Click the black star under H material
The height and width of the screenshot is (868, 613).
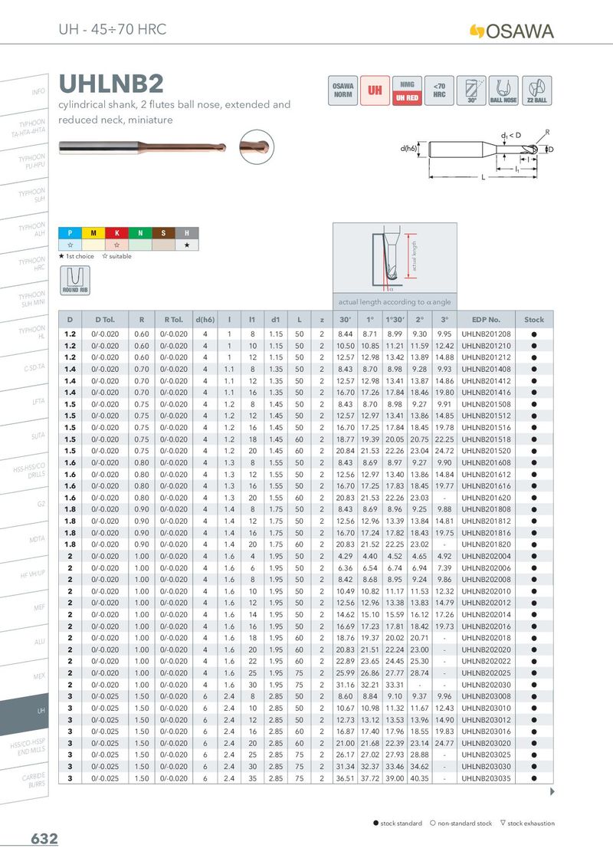click(187, 245)
